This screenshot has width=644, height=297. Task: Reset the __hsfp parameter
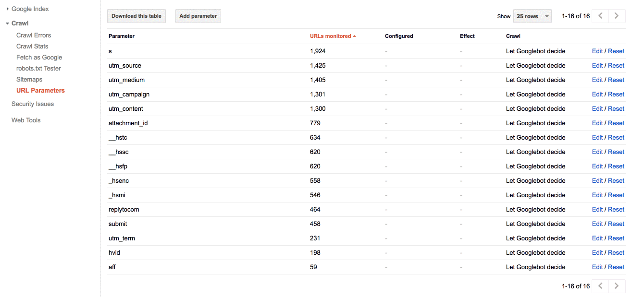(x=616, y=166)
